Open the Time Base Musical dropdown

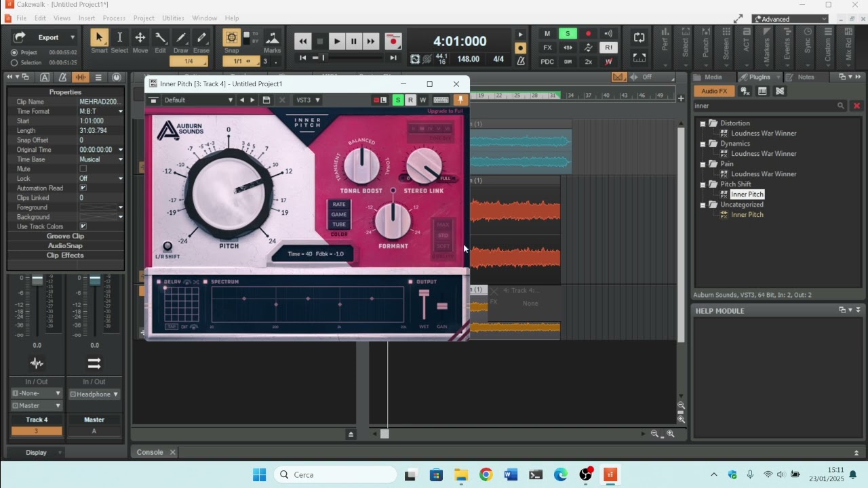tap(121, 159)
